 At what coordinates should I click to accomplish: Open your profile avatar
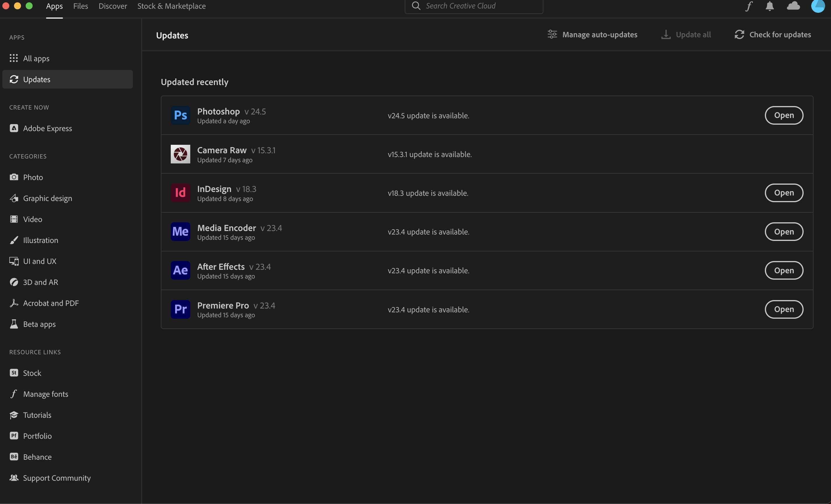(x=818, y=6)
